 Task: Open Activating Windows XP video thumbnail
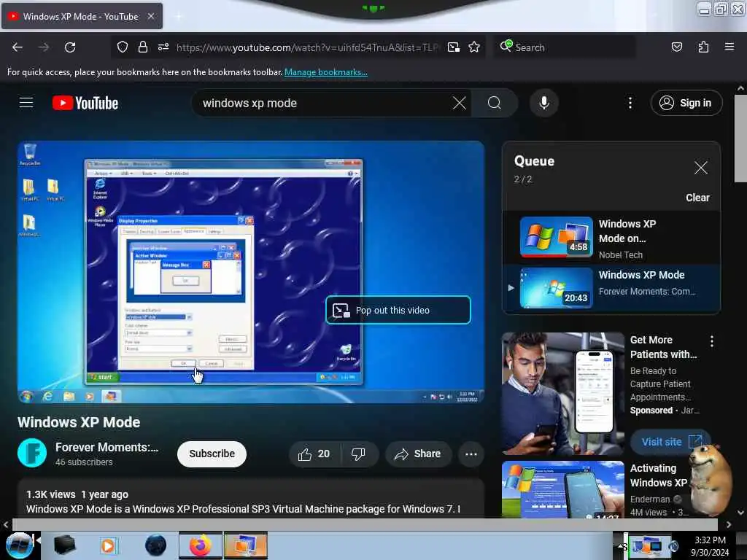(x=562, y=489)
